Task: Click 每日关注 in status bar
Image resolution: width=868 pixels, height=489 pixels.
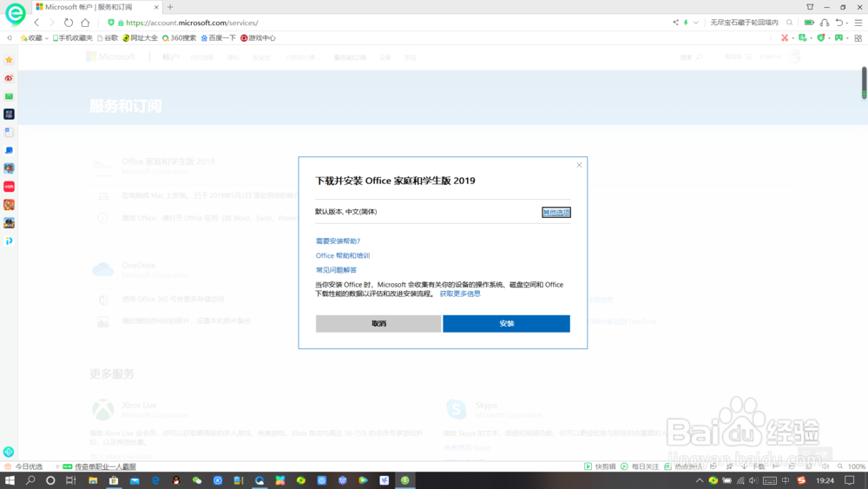Action: 640,466
